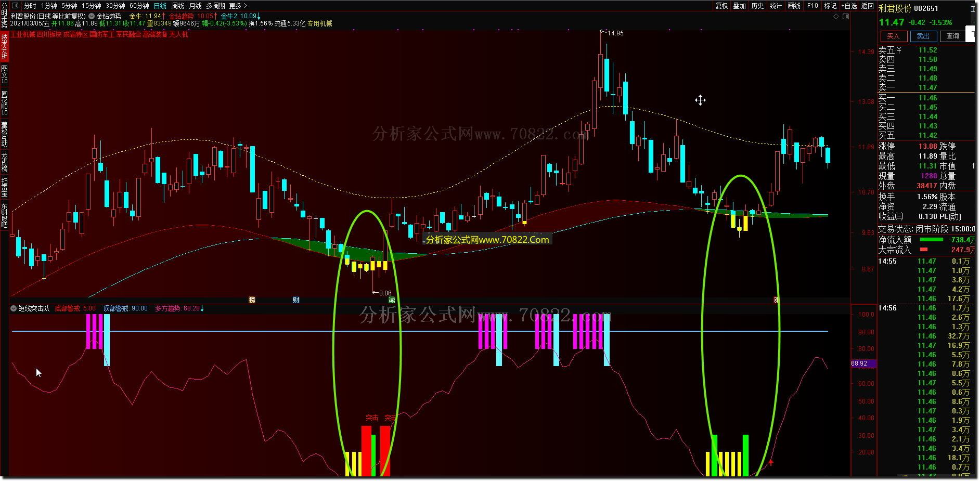Switch to the 5分钟 period tab
The width and height of the screenshot is (980, 481).
point(69,6)
